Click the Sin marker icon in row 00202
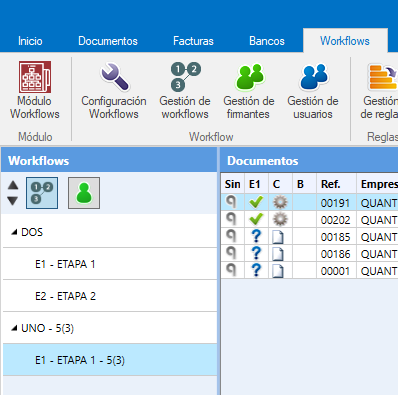 click(x=231, y=219)
